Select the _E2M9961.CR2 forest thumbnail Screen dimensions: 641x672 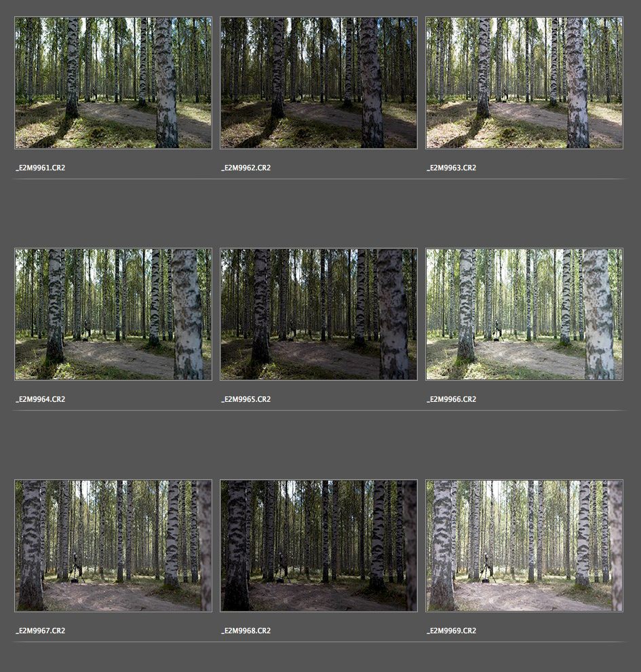113,83
